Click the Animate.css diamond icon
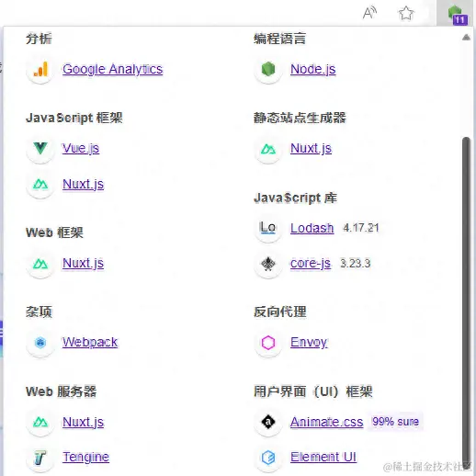 pyautogui.click(x=268, y=422)
